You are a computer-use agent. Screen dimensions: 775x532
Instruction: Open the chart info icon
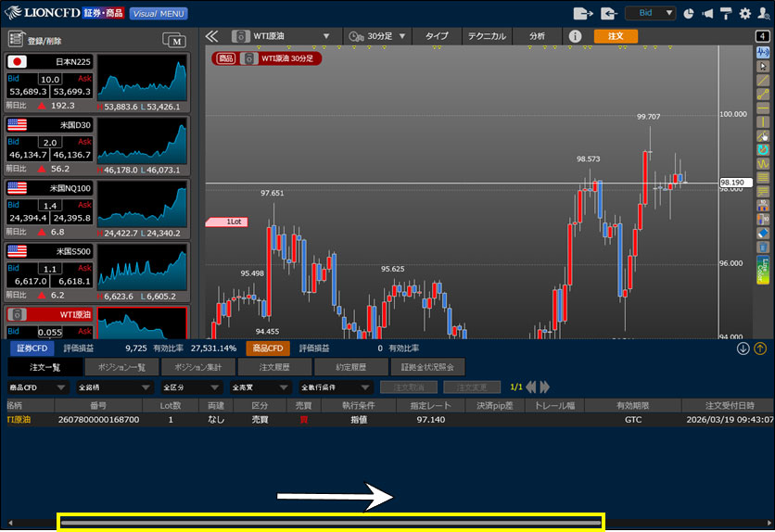[575, 36]
